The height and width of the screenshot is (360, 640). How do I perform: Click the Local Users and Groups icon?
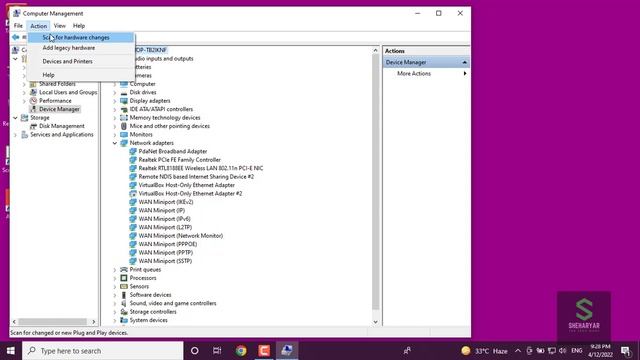tap(33, 92)
